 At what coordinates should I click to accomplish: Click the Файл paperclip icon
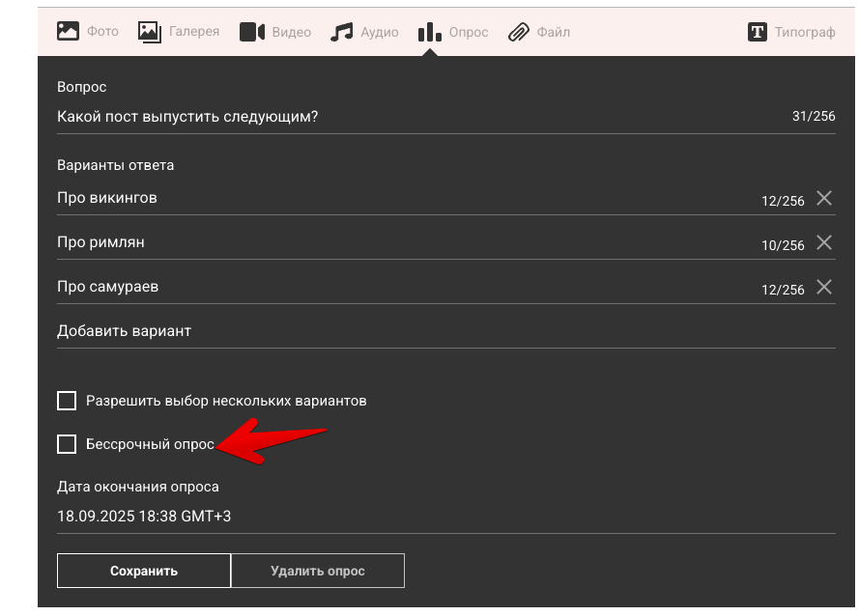[519, 32]
